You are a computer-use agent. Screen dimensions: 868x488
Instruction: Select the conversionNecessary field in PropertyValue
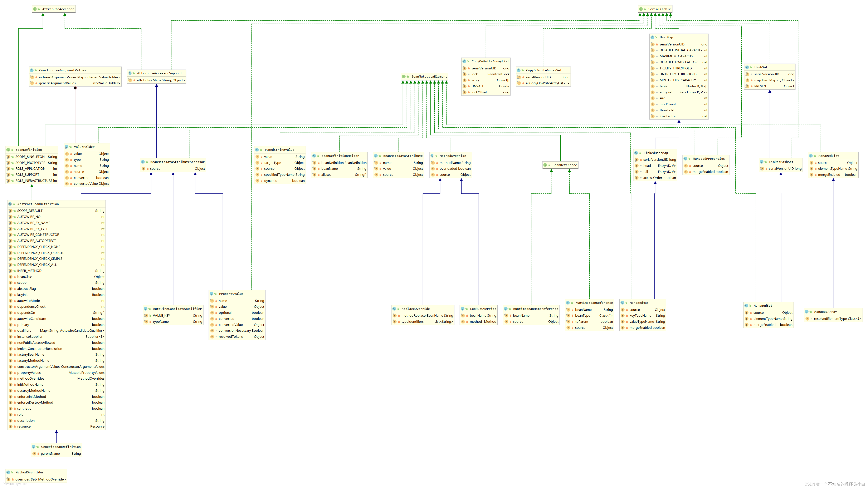coord(237,331)
